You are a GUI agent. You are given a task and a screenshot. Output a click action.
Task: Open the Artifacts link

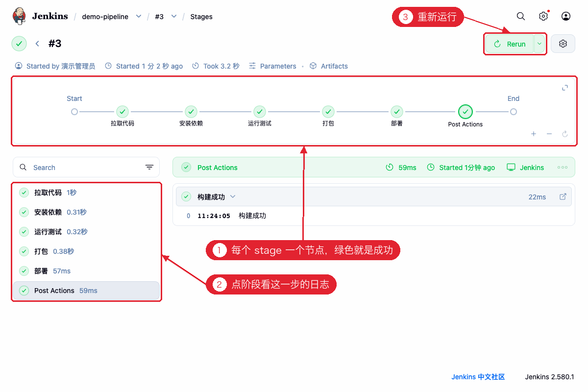click(329, 66)
